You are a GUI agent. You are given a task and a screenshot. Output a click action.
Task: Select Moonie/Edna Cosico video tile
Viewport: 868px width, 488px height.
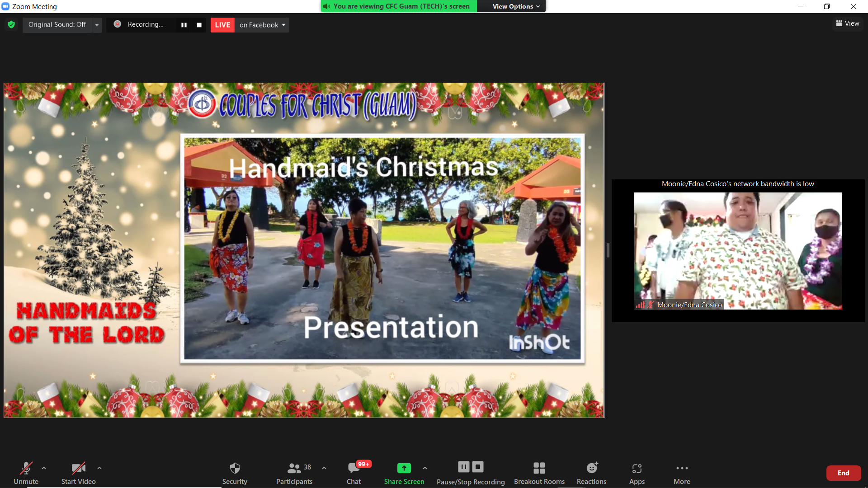[x=738, y=251]
